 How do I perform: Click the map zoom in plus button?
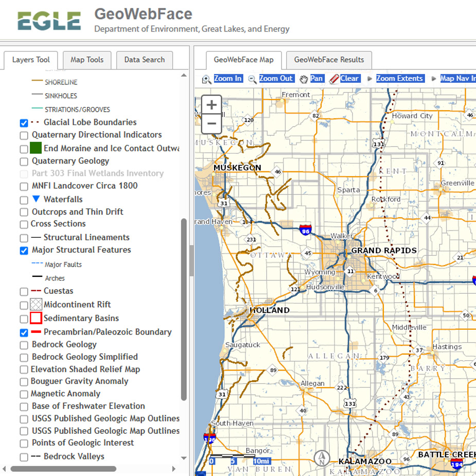(x=211, y=105)
